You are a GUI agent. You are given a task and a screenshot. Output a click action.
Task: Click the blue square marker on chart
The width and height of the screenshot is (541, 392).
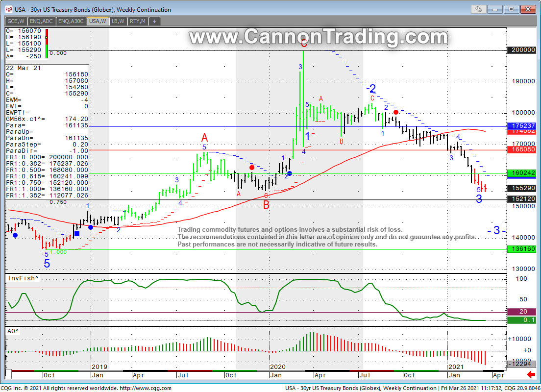click(x=77, y=234)
